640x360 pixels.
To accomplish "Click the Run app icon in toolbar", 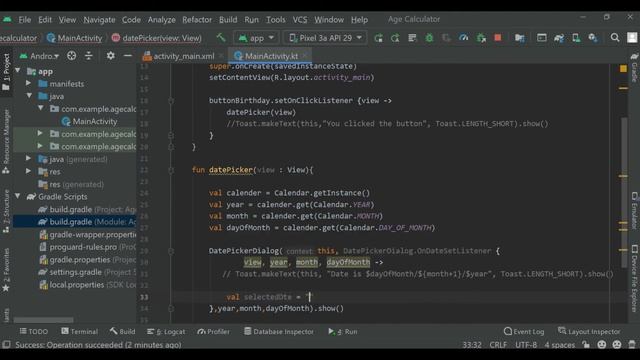I will pos(378,38).
